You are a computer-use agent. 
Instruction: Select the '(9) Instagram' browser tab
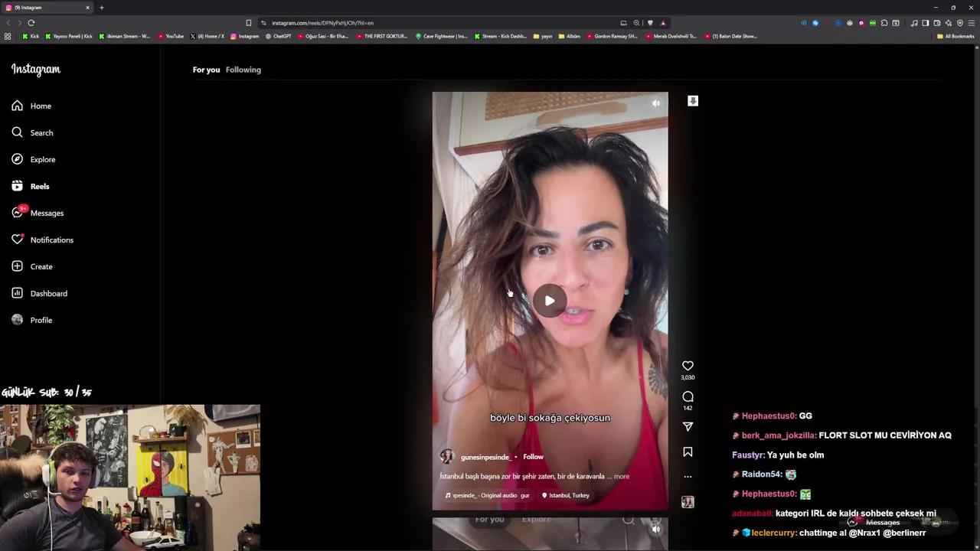point(47,8)
